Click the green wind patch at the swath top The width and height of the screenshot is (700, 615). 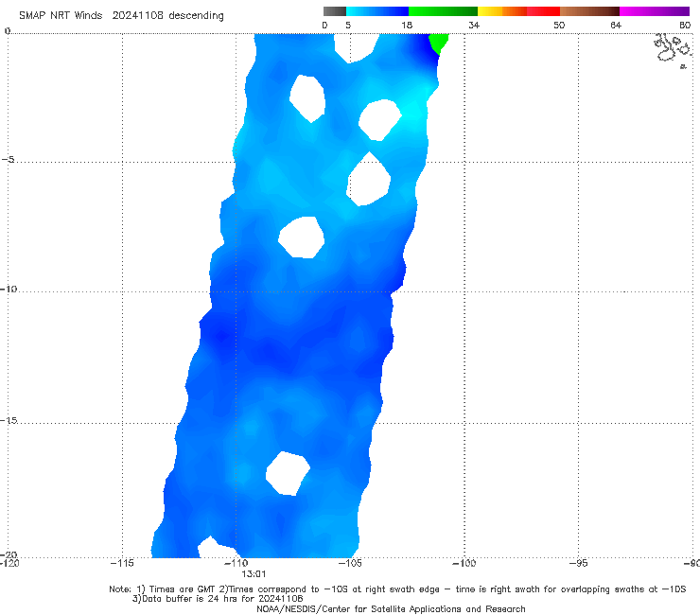pyautogui.click(x=438, y=44)
